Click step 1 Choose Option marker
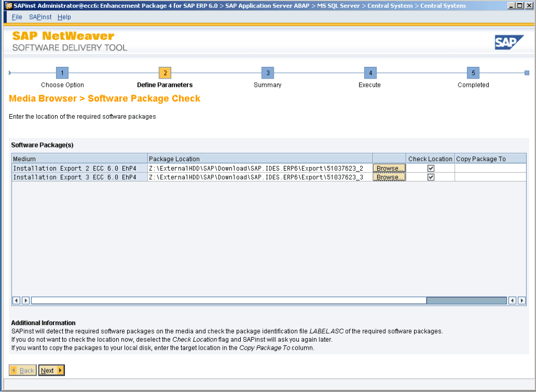This screenshot has height=392, width=536. (x=62, y=73)
